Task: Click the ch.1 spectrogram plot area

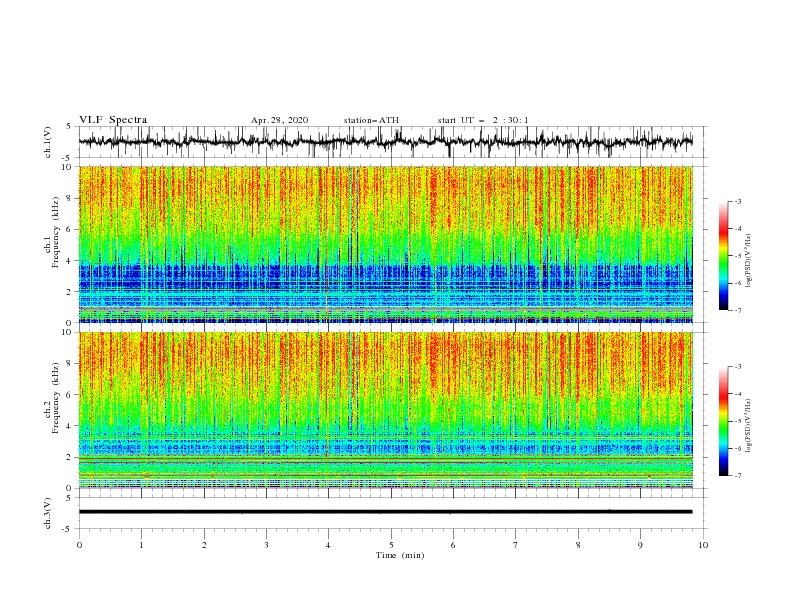Action: pos(385,244)
